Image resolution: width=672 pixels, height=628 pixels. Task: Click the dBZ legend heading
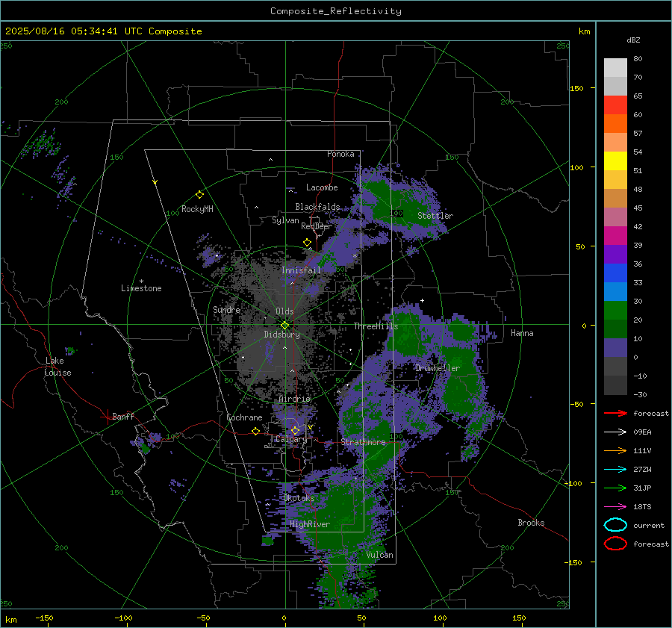coord(633,40)
